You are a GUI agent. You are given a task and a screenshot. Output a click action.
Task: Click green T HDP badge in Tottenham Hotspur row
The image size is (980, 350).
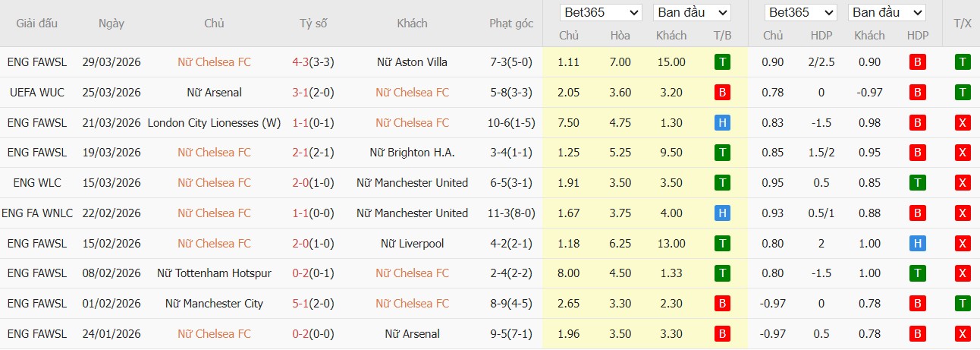[917, 273]
